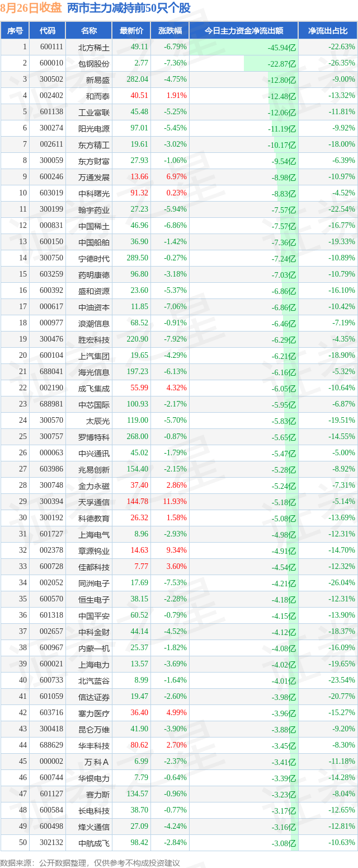Click the 中芯国际 price 100.93
Viewport: 358px width, 868px height.
point(138,404)
